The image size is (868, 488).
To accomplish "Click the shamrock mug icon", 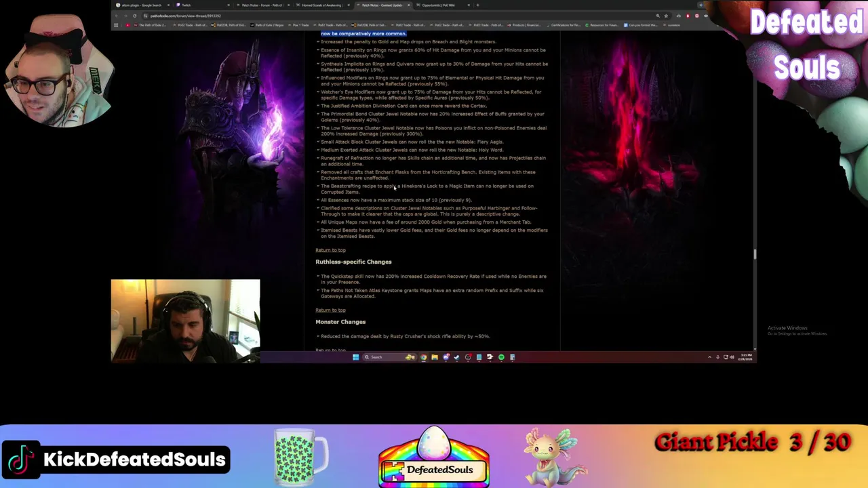I will pos(301,457).
